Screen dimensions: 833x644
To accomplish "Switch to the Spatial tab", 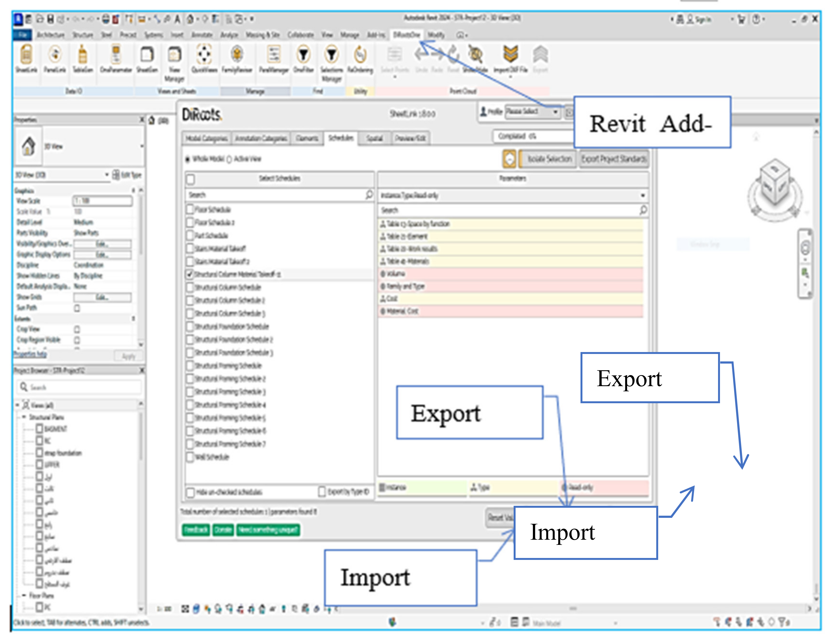I will (x=375, y=138).
